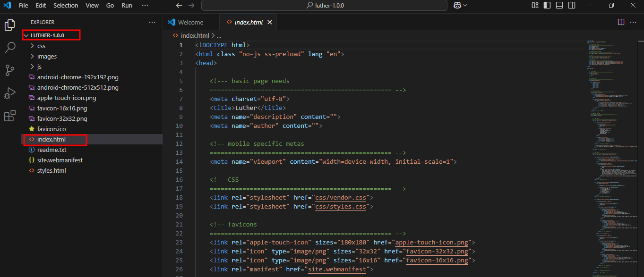
Task: Toggle the secondary side bar
Action: [572, 5]
